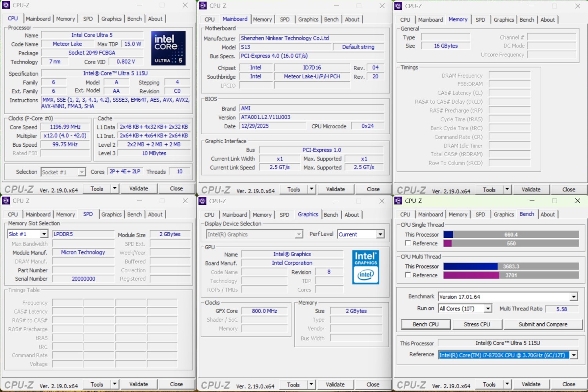Open the Perf Level Current dropdown
The image size is (588, 392).
tap(380, 234)
